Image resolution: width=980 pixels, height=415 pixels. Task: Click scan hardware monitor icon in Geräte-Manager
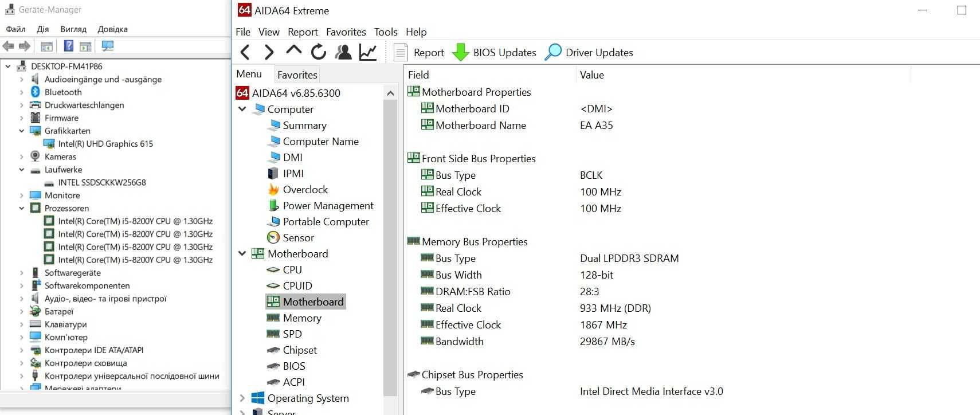[x=107, y=46]
